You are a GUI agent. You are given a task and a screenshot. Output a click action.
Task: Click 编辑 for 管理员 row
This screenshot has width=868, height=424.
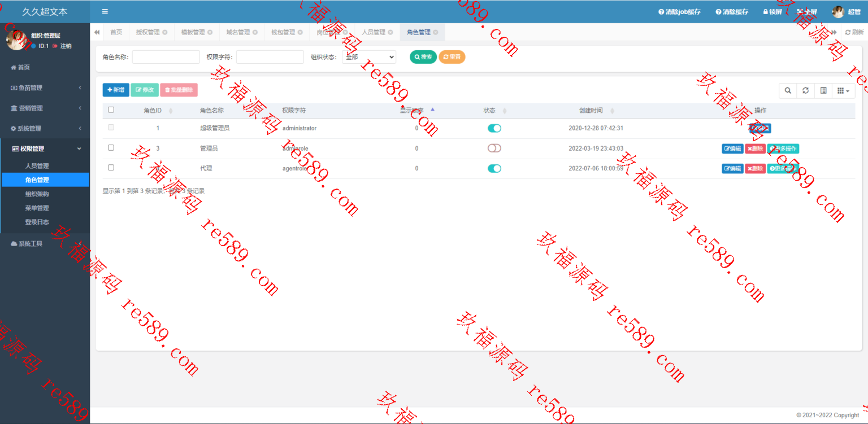click(732, 148)
